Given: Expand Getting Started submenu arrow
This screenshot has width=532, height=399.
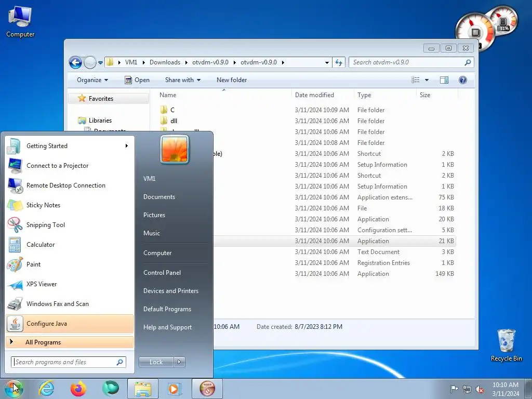Looking at the screenshot, I should 127,146.
